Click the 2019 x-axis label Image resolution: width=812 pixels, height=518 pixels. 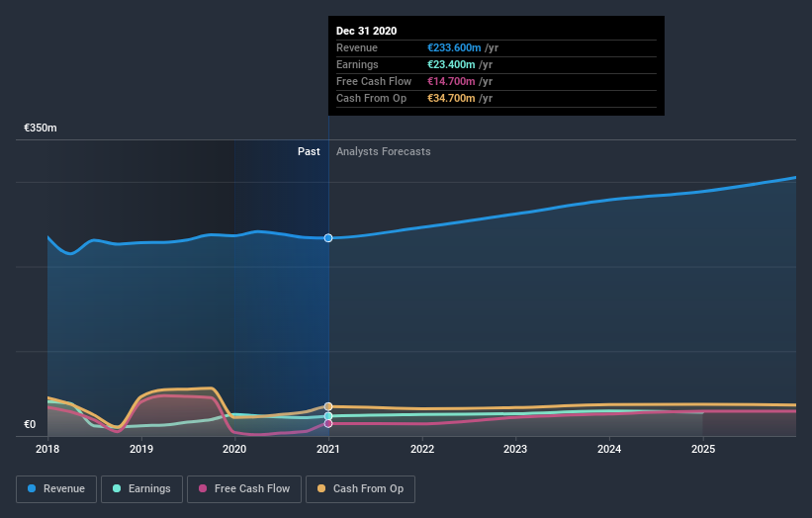click(x=140, y=449)
